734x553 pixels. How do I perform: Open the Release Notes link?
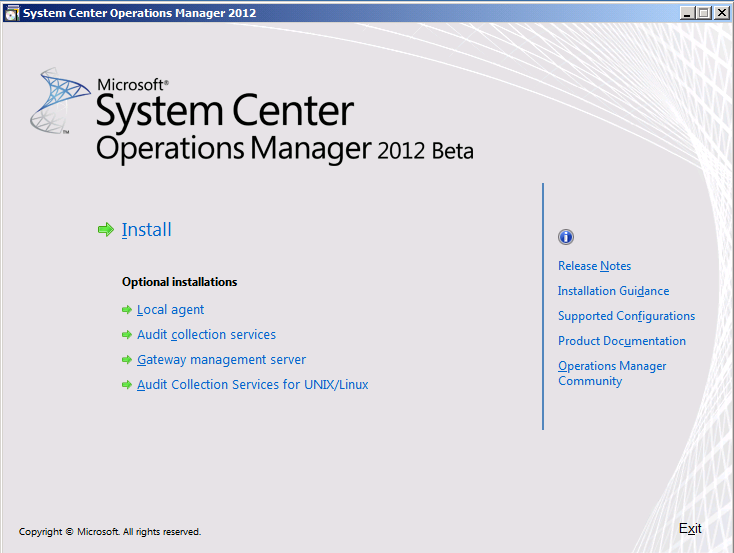tap(595, 266)
